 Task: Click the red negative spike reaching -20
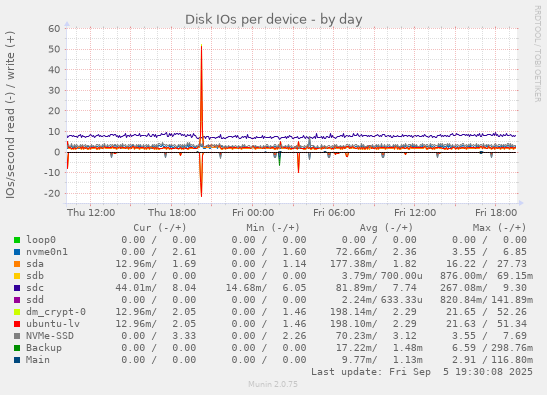[x=201, y=194]
